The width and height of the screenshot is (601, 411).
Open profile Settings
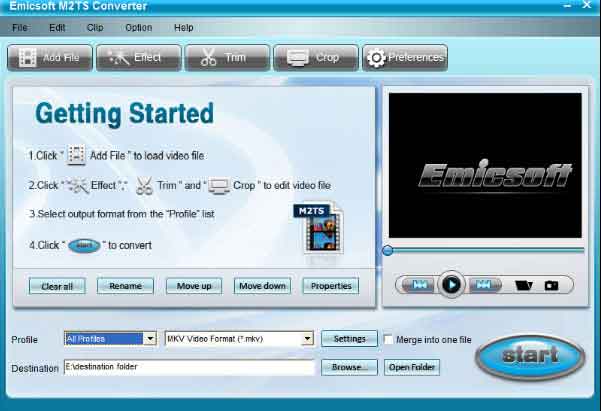click(x=350, y=339)
